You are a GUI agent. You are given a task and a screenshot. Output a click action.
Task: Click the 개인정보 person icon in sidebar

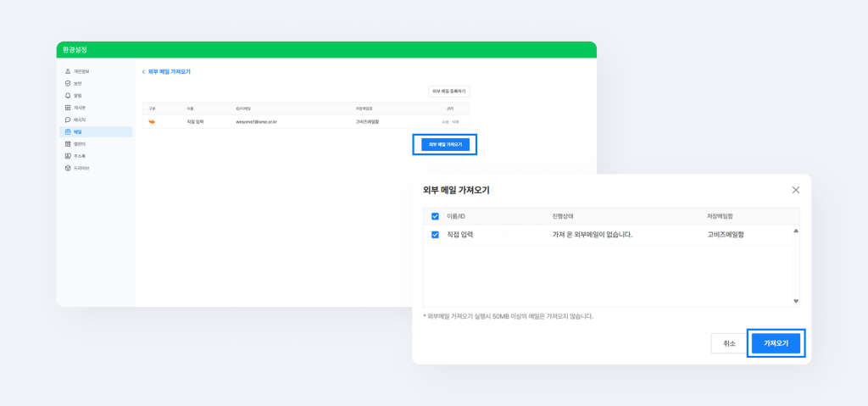click(x=68, y=71)
